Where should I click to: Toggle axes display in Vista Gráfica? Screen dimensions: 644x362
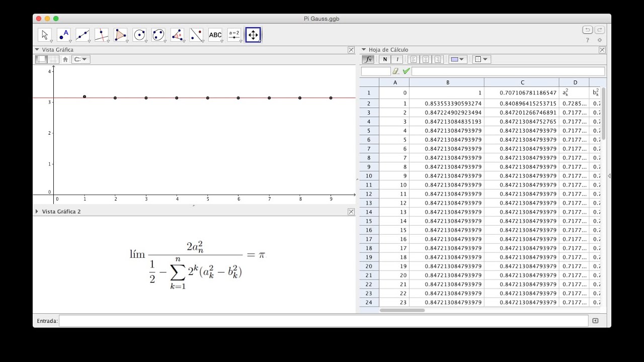click(x=41, y=59)
